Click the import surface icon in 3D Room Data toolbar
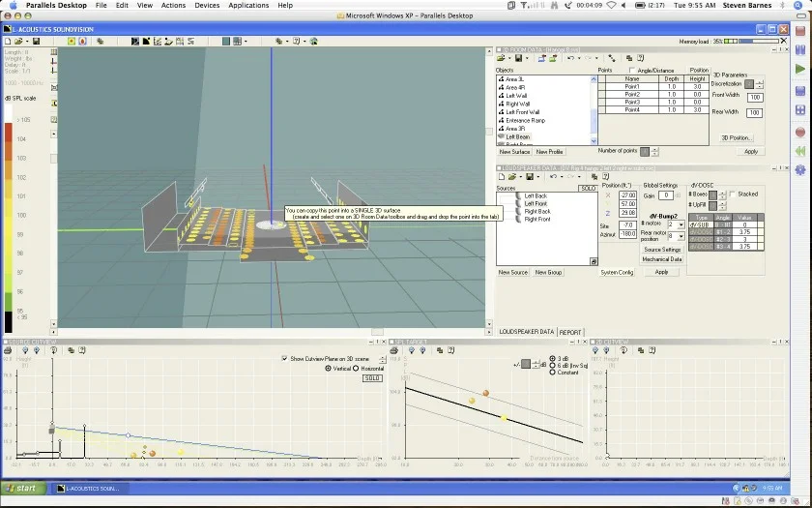The image size is (812, 508). pos(541,58)
